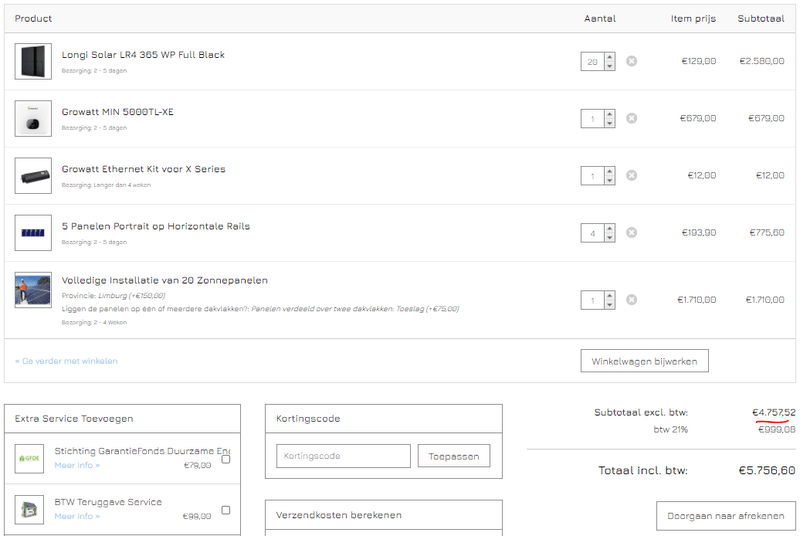Remove 5 Panelen Portrait rails item
Screen dimensions: 800x536
[x=631, y=233]
